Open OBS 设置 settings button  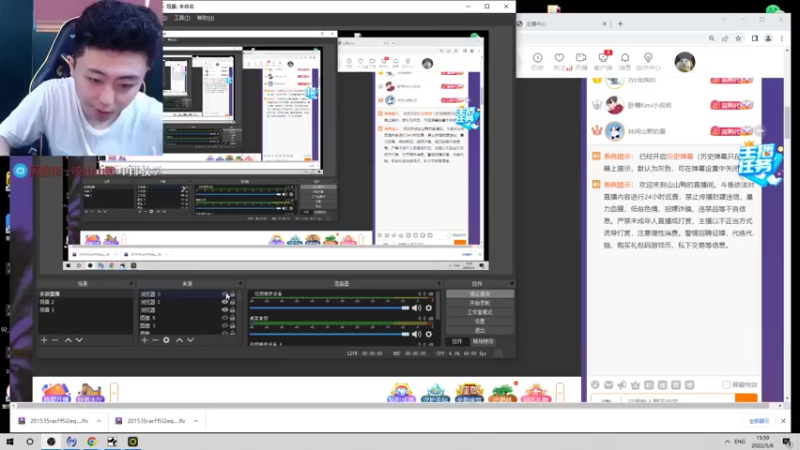click(x=480, y=321)
